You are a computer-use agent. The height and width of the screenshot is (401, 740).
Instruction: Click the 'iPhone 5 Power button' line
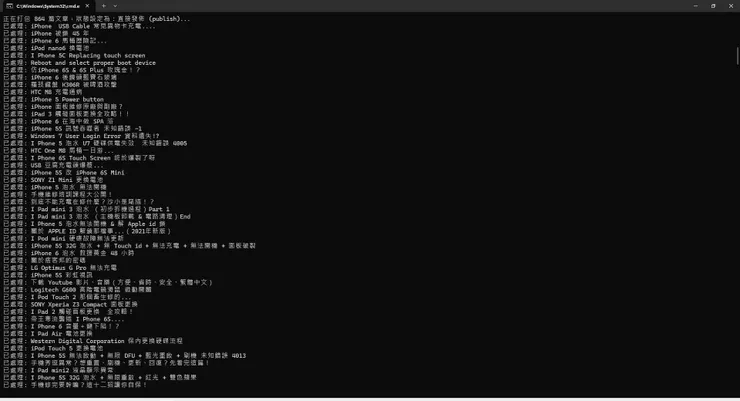click(54, 100)
